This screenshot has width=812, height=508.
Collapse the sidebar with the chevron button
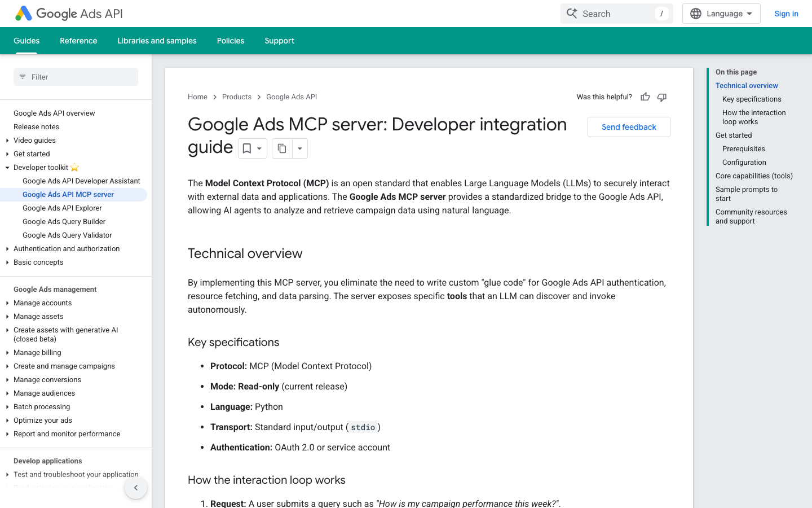click(136, 487)
